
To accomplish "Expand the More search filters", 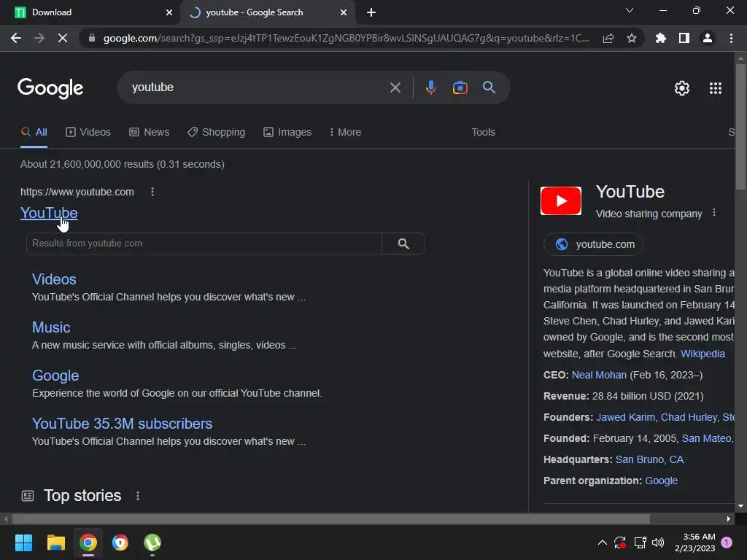I will click(345, 133).
